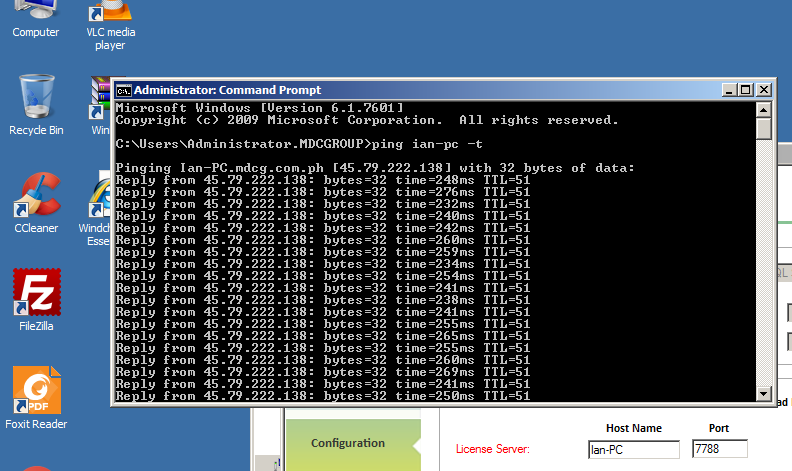Screen dimensions: 792x471
Task: Click the reply line with time=248ms
Action: [x=323, y=180]
